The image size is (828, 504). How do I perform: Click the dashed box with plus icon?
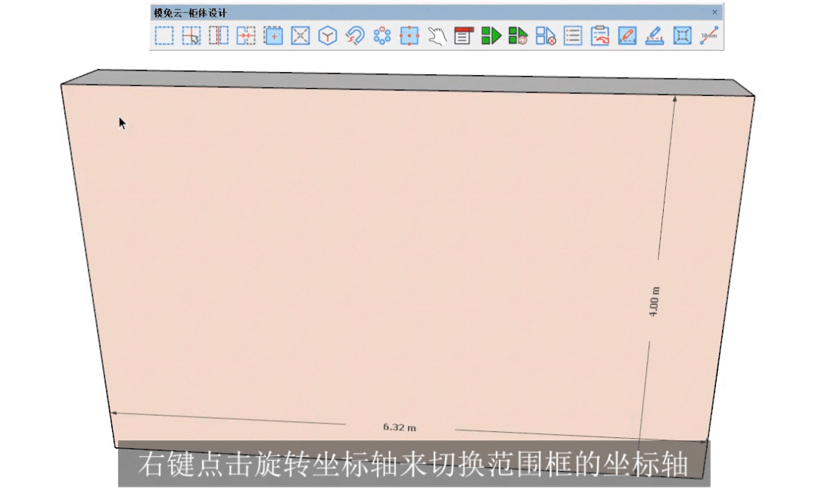[x=273, y=36]
